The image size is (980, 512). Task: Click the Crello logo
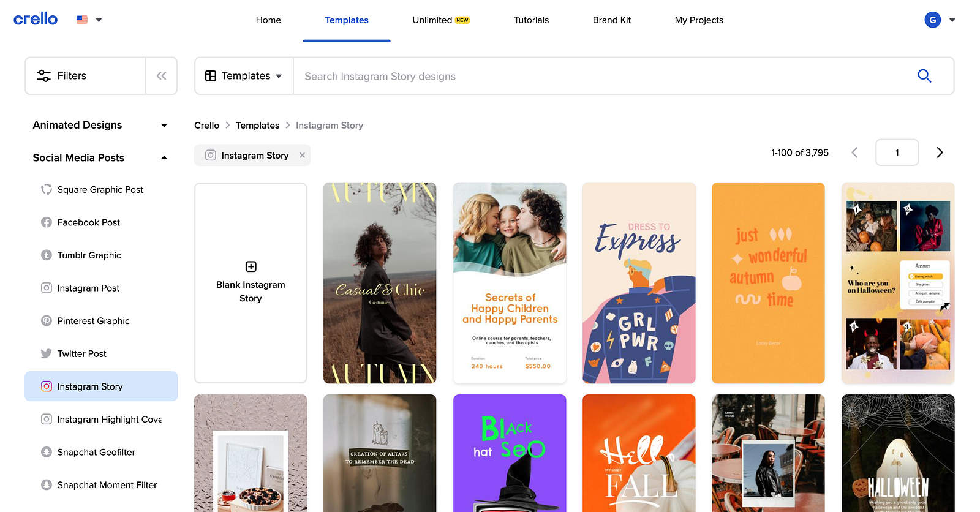[x=36, y=20]
